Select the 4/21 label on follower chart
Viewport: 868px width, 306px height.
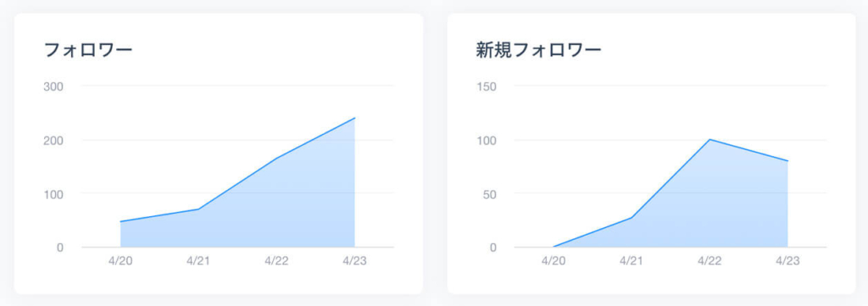coord(198,261)
